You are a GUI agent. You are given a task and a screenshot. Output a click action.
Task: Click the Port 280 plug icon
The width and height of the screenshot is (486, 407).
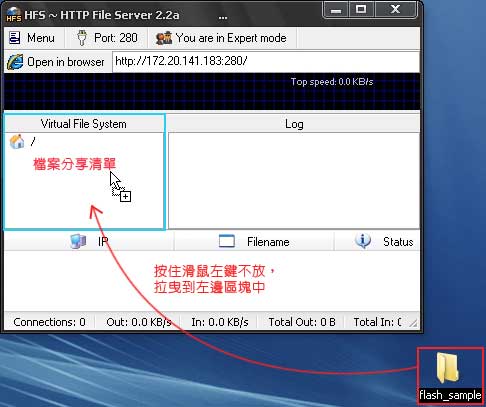pyautogui.click(x=82, y=38)
